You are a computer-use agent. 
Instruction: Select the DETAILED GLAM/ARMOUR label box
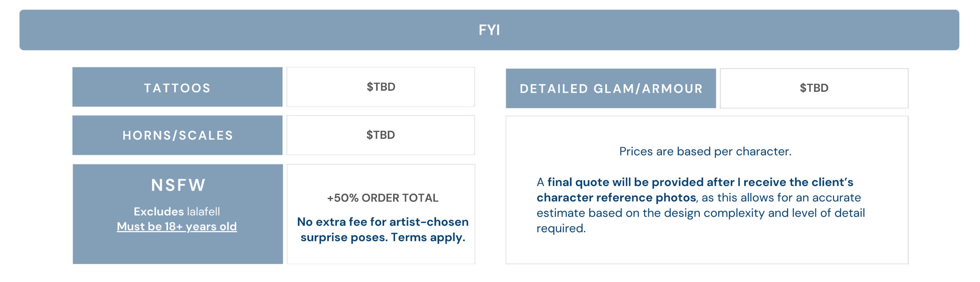point(611,88)
